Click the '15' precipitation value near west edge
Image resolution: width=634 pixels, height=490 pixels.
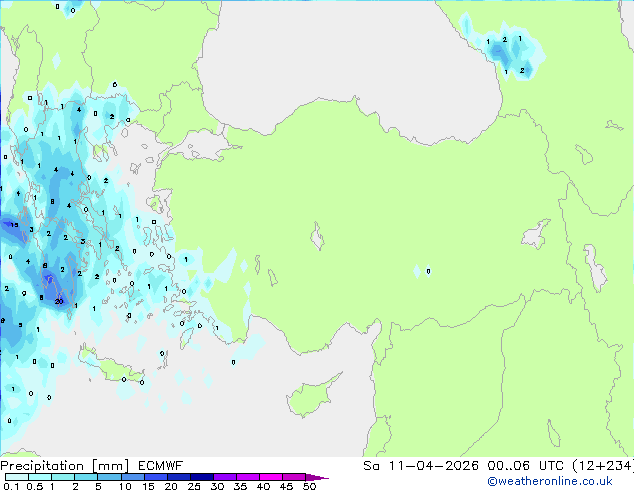(14, 225)
